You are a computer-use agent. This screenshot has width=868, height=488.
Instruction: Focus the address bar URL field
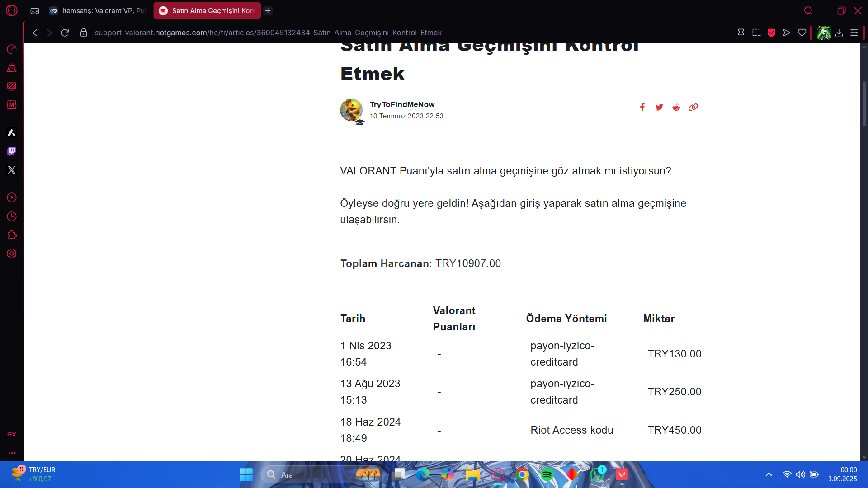point(268,33)
